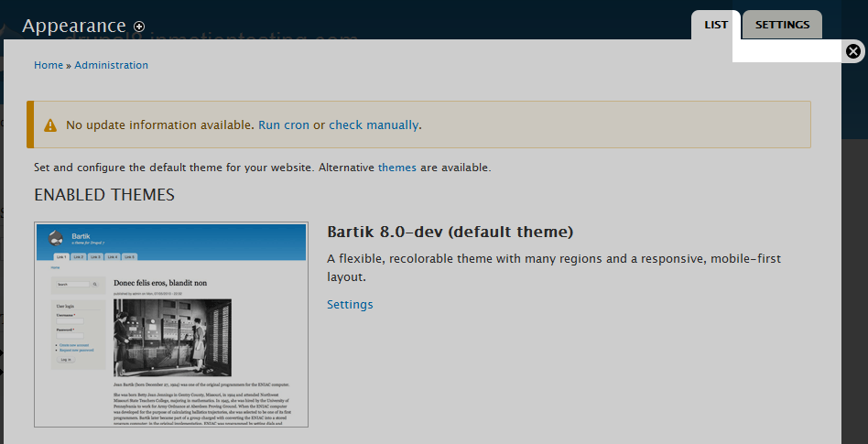
Task: Click the Bartik theme screenshot thumbnail
Action: pos(171,324)
